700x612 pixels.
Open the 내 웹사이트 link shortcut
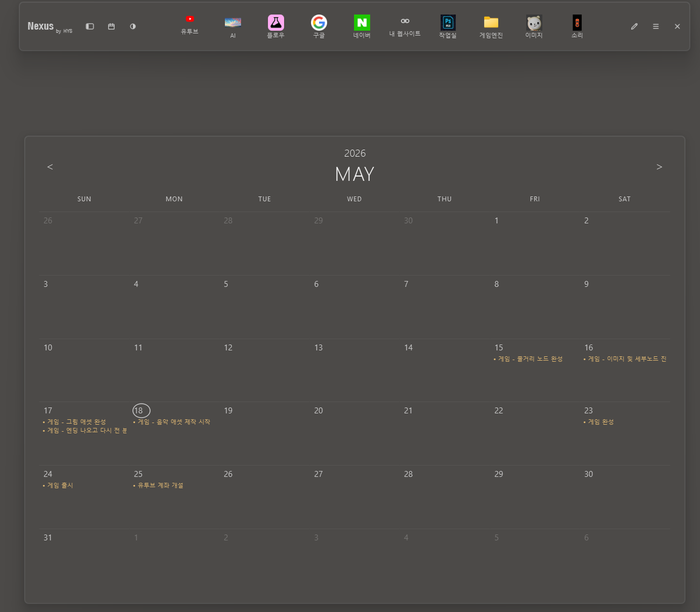[405, 26]
